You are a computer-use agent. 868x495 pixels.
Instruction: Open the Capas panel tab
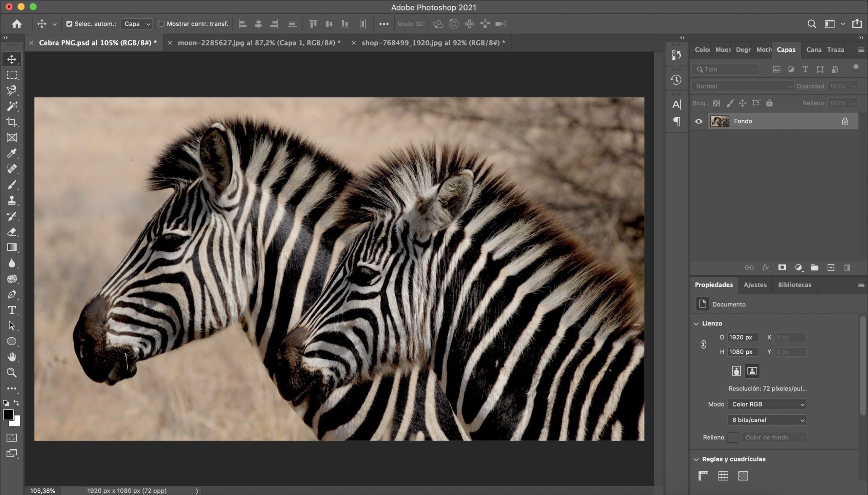coord(786,49)
